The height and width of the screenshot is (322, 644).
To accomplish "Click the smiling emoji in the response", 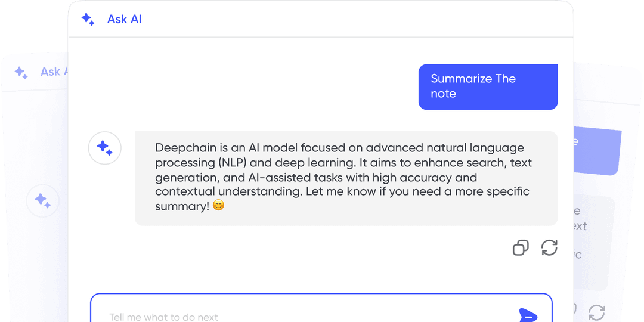I will click(218, 205).
